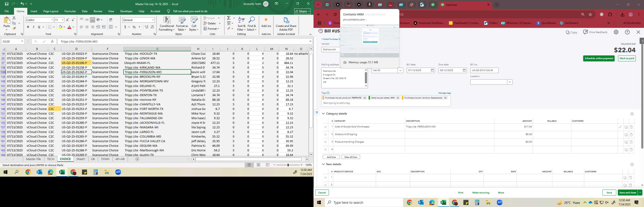Click the Cancel button on the bill
644x207 pixels.
point(322,193)
